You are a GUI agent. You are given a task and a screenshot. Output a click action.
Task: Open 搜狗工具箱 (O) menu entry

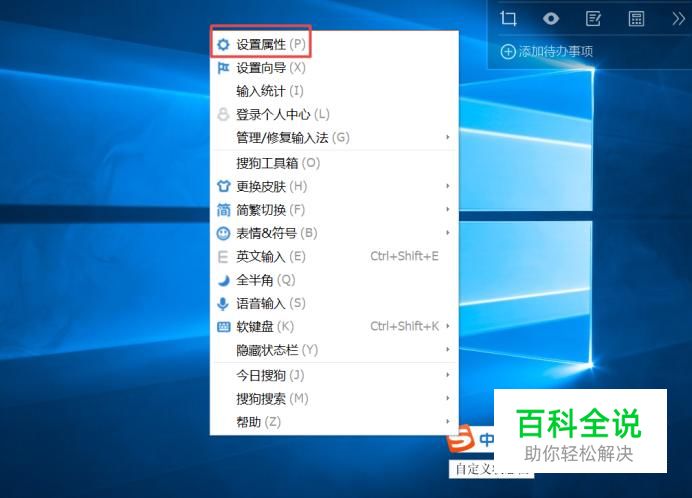(x=334, y=163)
